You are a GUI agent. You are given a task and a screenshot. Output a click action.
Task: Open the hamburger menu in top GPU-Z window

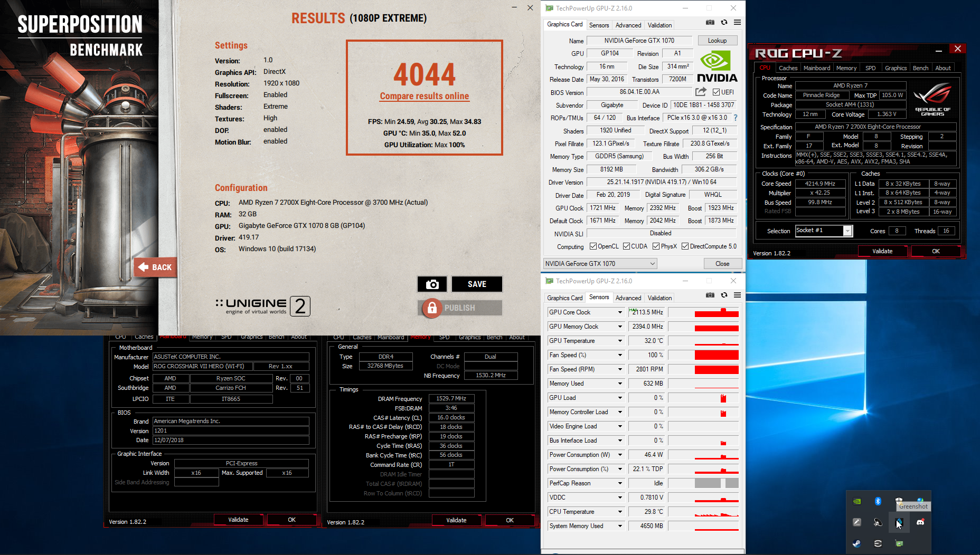(x=737, y=22)
